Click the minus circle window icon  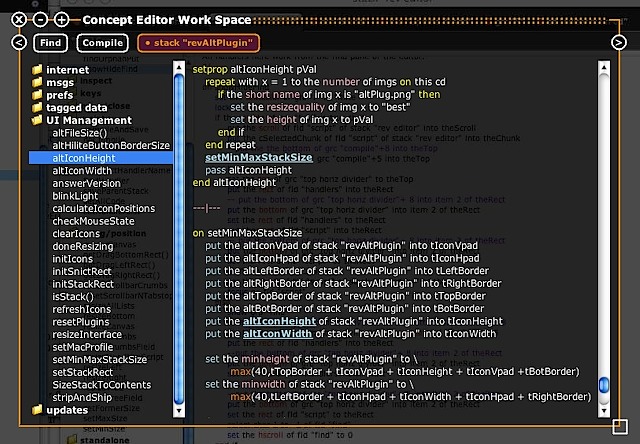pyautogui.click(x=40, y=19)
